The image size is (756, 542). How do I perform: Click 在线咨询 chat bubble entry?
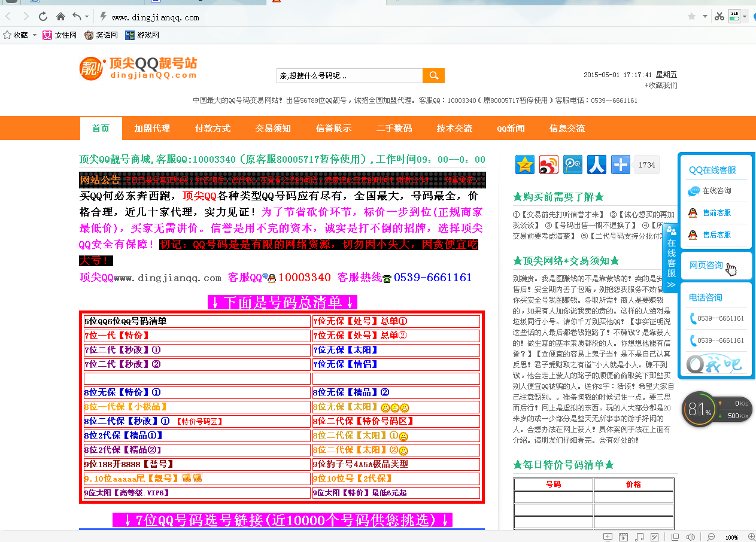[x=710, y=191]
